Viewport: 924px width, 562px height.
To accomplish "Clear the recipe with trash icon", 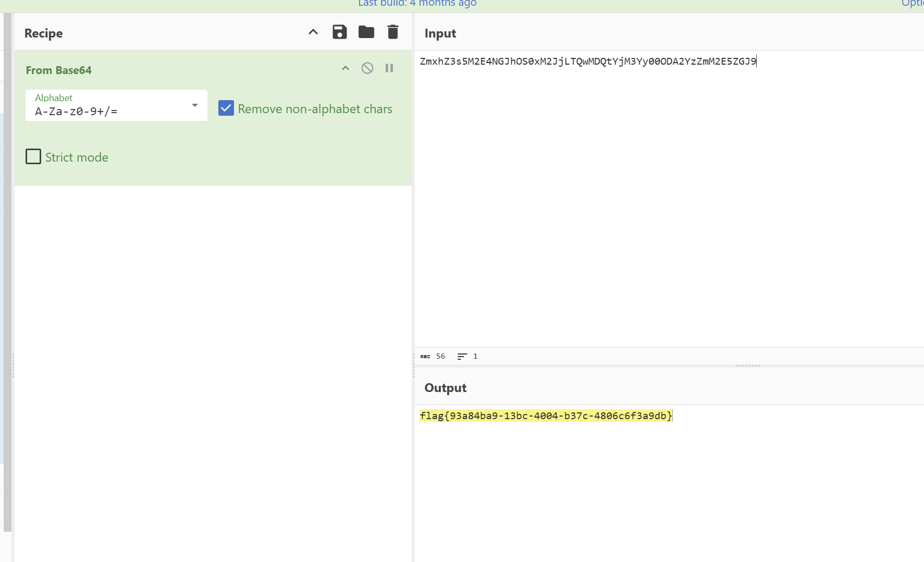I will click(x=393, y=32).
